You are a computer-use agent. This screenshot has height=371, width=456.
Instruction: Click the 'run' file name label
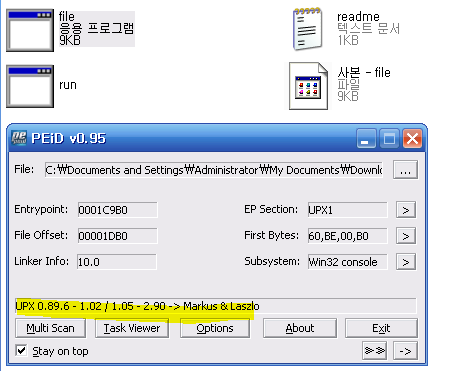[68, 85]
